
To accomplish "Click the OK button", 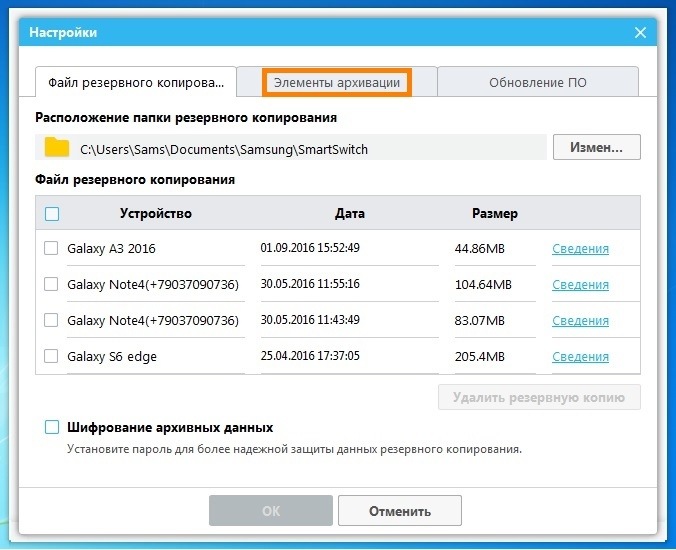I will click(x=271, y=510).
